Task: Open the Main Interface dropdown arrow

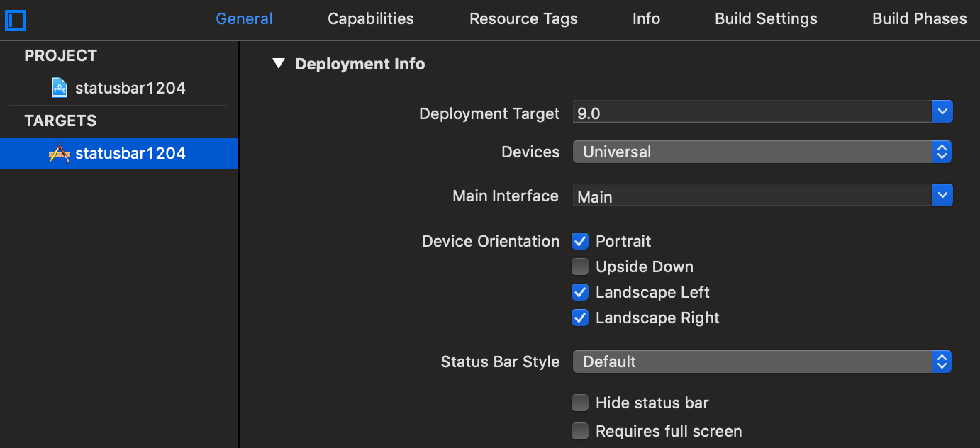Action: [942, 195]
